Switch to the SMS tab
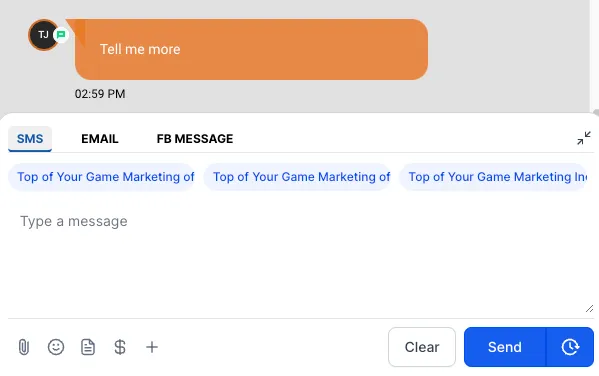599x376 pixels. (30, 139)
